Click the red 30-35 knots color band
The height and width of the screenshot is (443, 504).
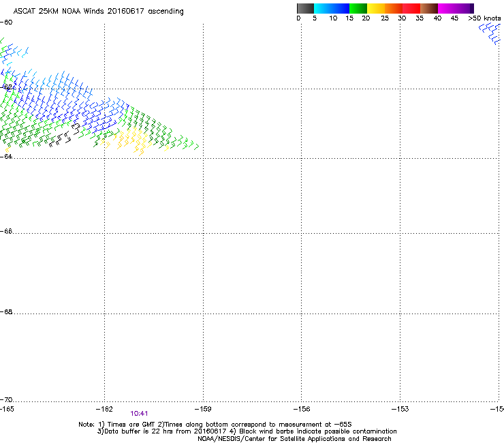(x=411, y=8)
